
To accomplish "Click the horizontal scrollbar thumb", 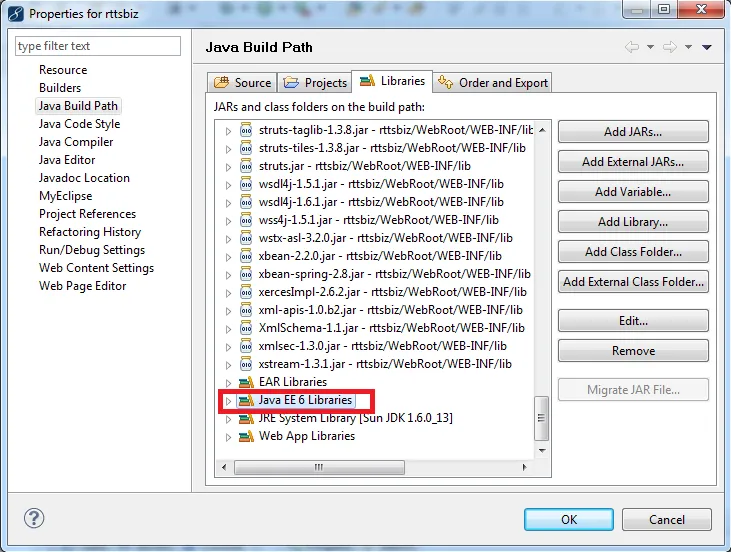I will pyautogui.click(x=319, y=467).
